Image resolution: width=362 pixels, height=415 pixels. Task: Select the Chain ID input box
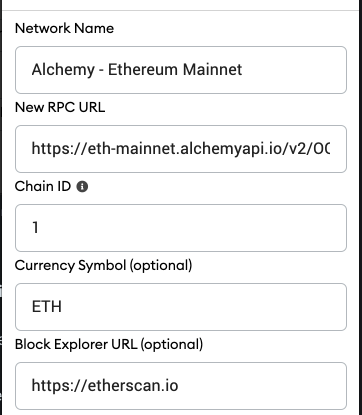[x=181, y=228]
